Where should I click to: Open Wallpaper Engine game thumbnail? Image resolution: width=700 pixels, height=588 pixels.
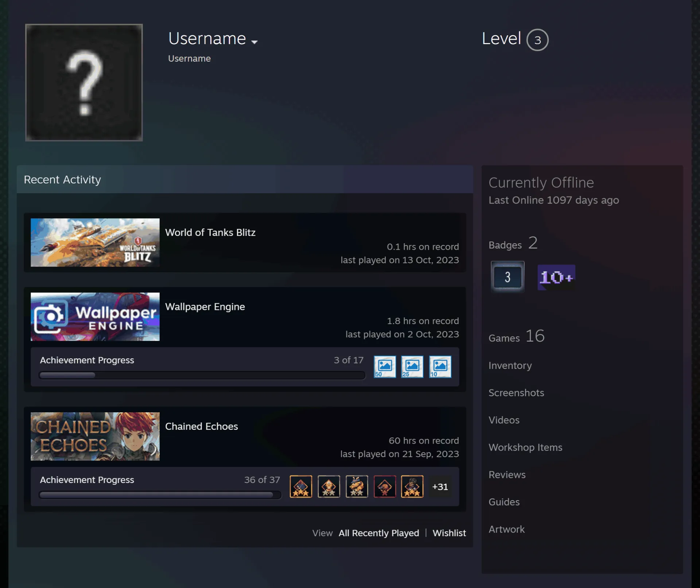pyautogui.click(x=95, y=317)
